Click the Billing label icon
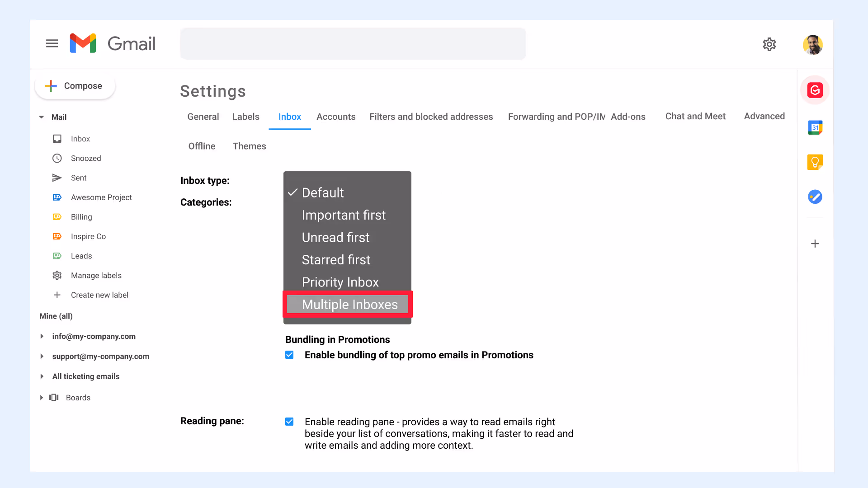The image size is (868, 488). click(57, 217)
